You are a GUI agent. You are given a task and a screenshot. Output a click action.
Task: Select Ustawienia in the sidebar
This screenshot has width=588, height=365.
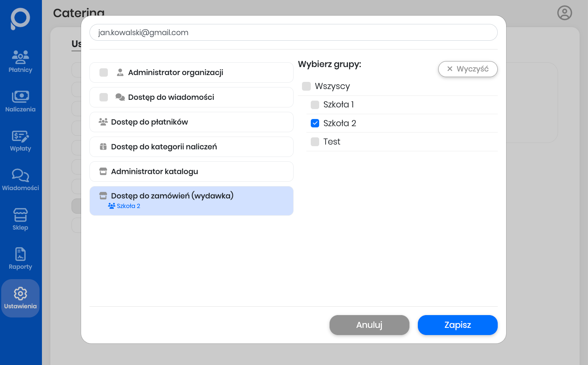pos(20,298)
